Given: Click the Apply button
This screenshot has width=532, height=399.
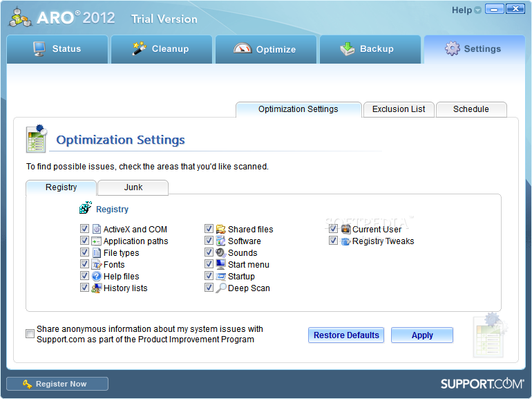Looking at the screenshot, I should click(422, 335).
